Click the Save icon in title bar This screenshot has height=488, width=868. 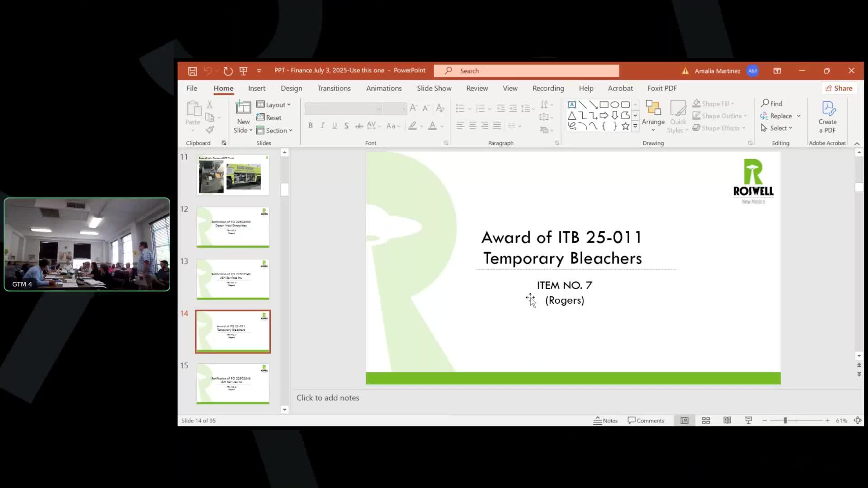(x=192, y=71)
